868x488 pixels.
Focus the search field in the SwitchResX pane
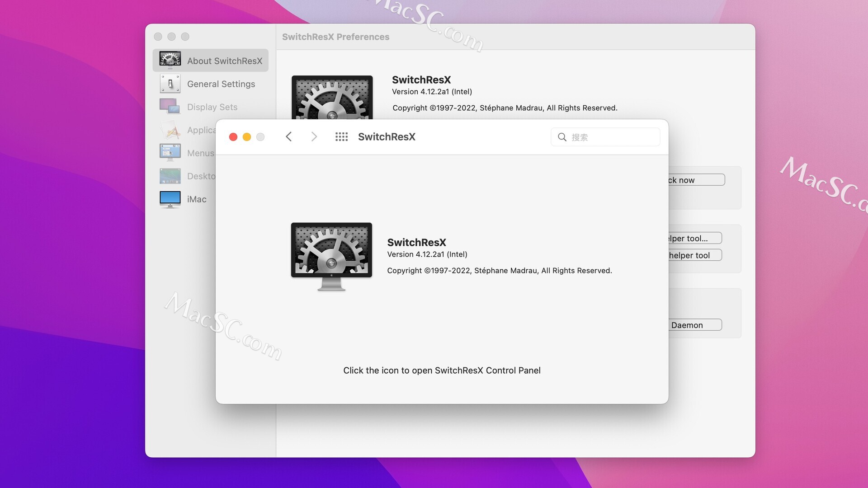click(x=605, y=137)
